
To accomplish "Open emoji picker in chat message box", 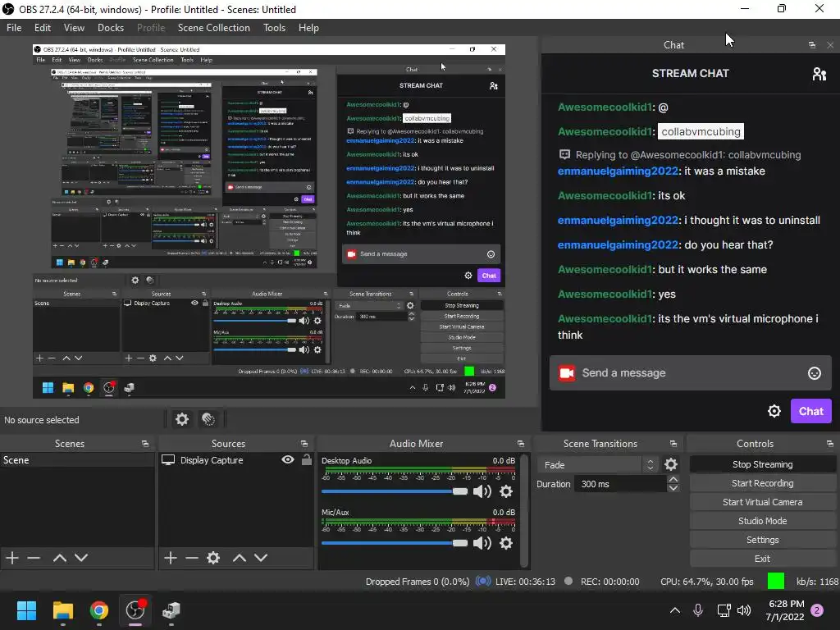I will (x=815, y=373).
